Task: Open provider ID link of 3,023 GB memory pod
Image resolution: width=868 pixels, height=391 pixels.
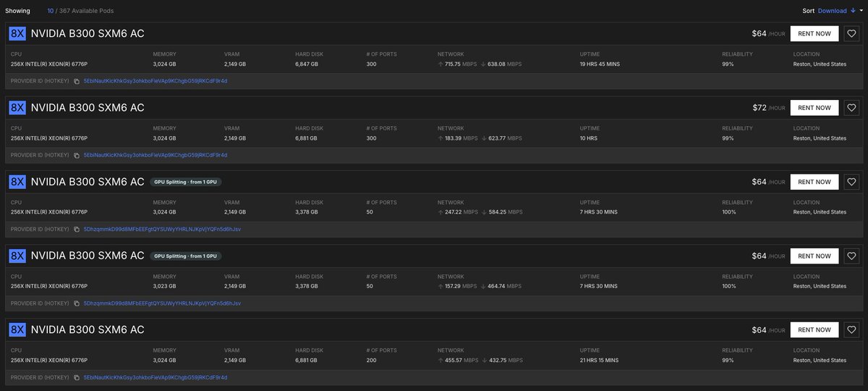Action: pos(162,303)
